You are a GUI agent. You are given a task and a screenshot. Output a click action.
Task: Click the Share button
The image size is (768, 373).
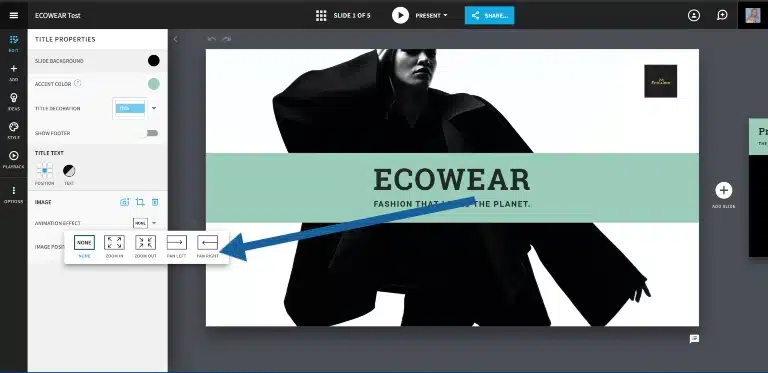coord(489,15)
